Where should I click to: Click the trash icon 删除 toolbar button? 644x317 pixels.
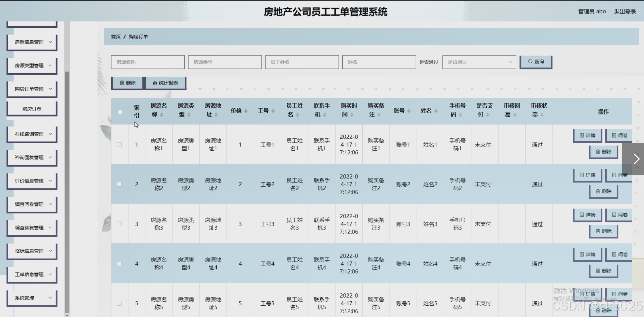coord(127,83)
